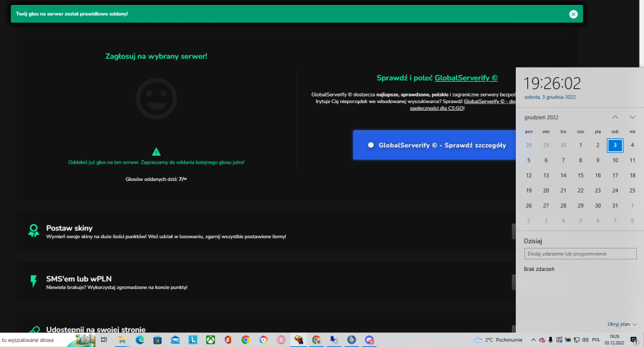Switch input language via POL indicator
This screenshot has width=644, height=347.
tap(596, 340)
